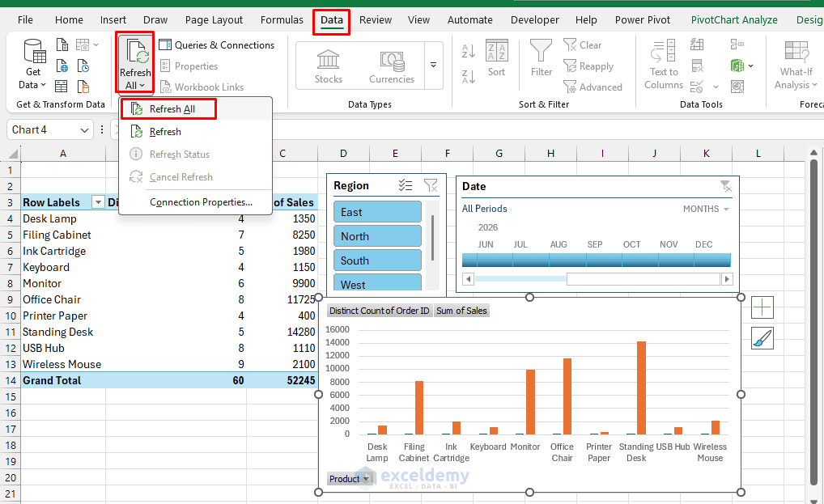Screen dimensions: 824x504
Task: Click the Data Validation icon
Action: click(x=697, y=87)
